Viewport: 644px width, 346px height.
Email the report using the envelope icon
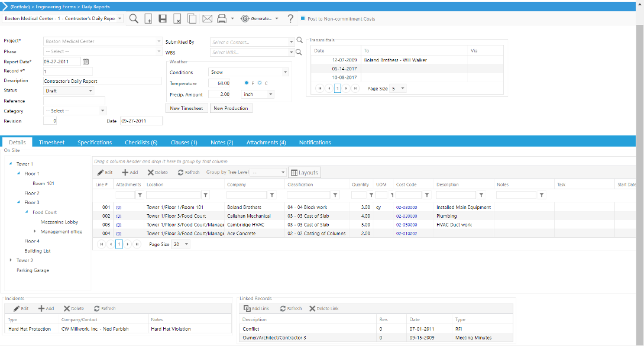208,18
